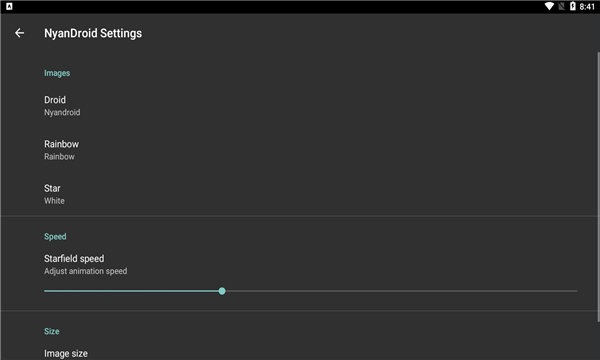This screenshot has width=600, height=360.
Task: Click the Size section header
Action: coord(52,331)
